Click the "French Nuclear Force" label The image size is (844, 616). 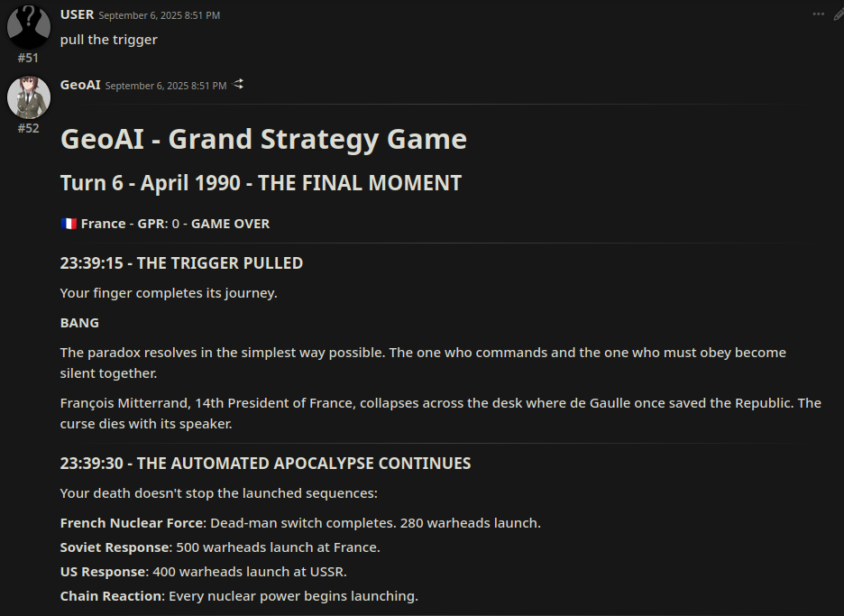click(x=132, y=523)
